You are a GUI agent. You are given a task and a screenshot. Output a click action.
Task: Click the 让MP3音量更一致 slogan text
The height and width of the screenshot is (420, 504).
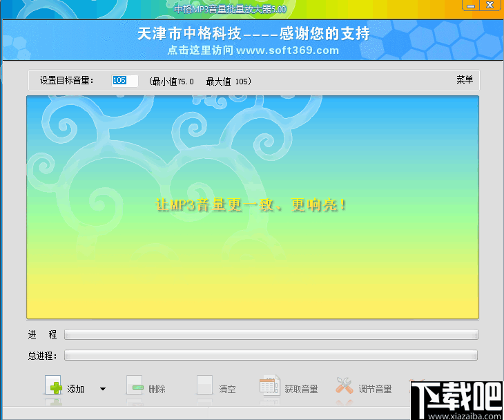(251, 205)
